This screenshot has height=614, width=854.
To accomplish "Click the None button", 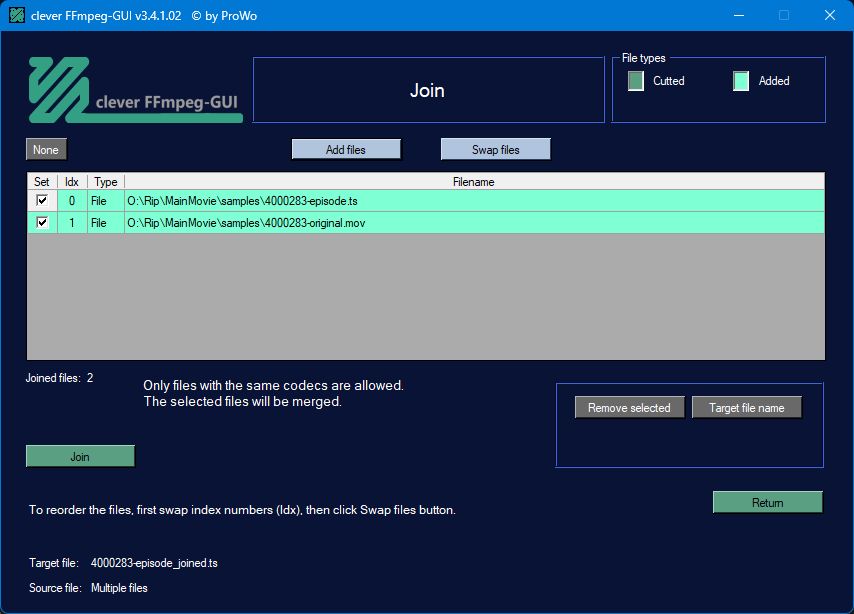I will coord(46,149).
